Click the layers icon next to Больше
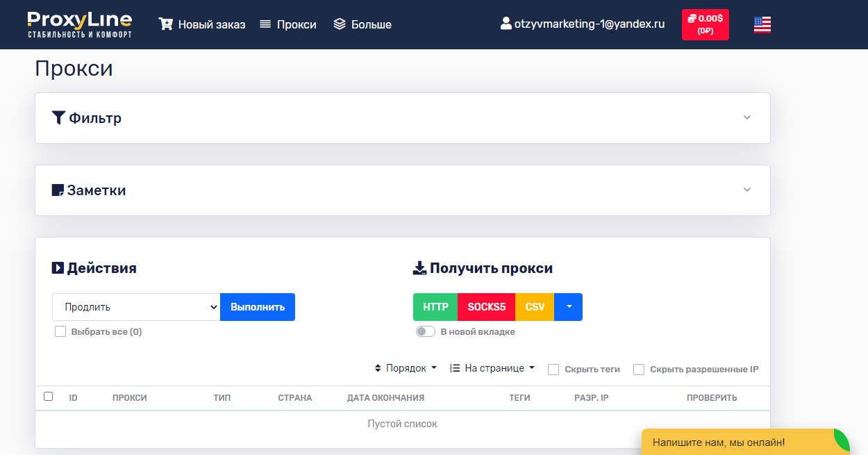This screenshot has height=455, width=868. [x=340, y=24]
